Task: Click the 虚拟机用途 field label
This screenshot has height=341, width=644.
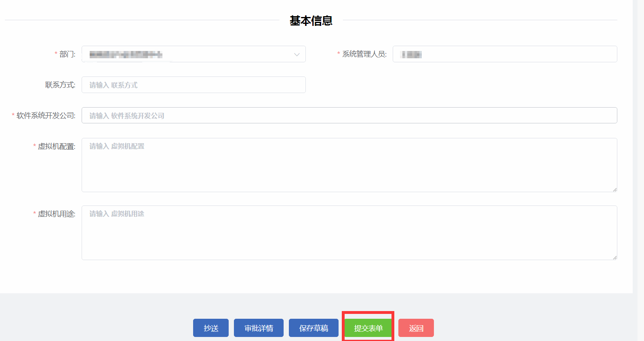Action: tap(56, 214)
